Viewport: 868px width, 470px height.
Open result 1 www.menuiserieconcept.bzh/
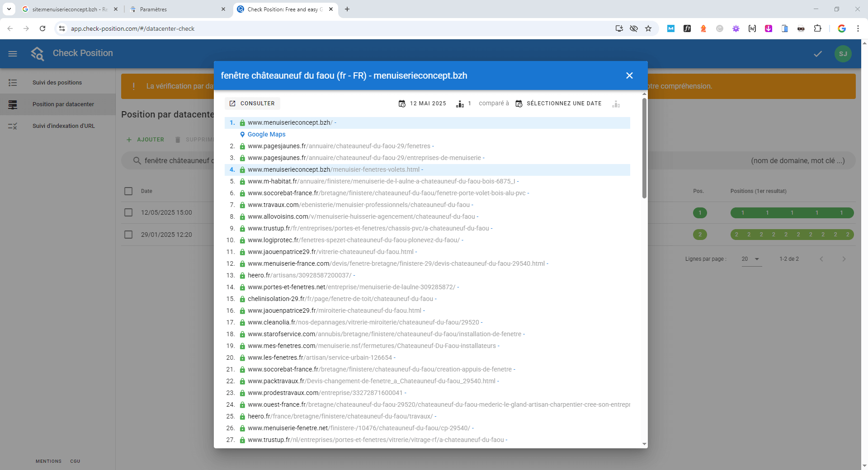(x=427, y=122)
